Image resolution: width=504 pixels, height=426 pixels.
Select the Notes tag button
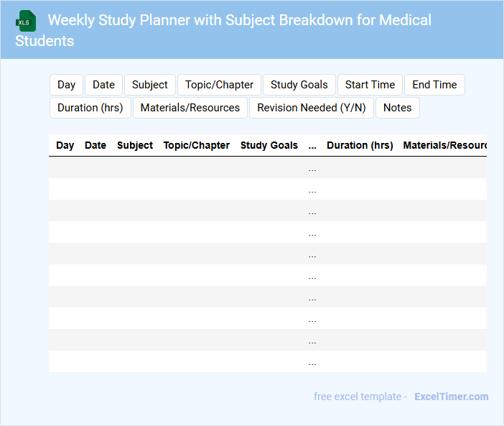tap(397, 108)
